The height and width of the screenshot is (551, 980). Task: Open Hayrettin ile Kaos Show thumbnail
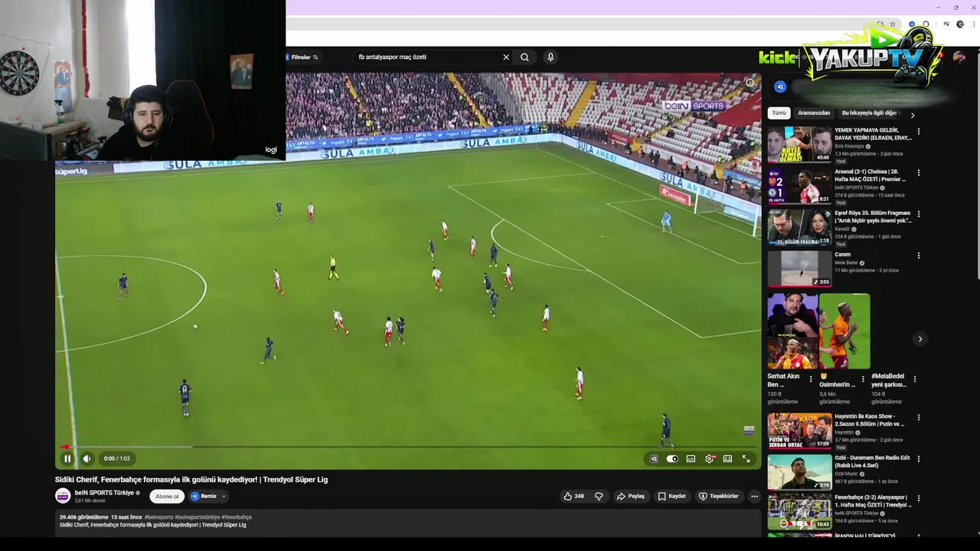coord(799,430)
